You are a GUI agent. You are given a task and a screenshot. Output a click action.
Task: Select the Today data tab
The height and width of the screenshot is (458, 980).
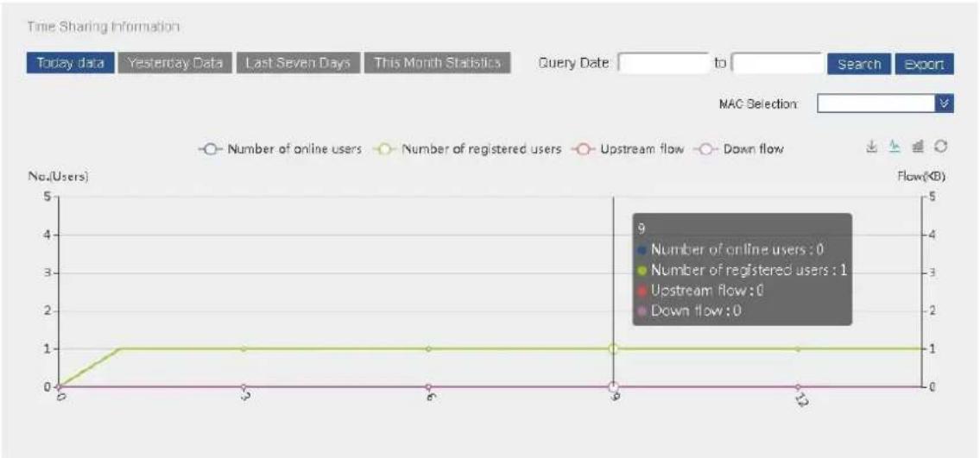70,63
